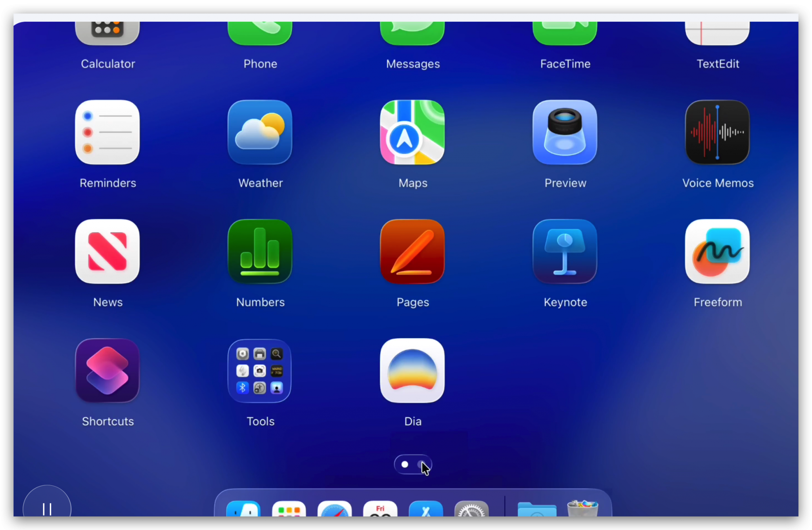Open the Weather app
812x530 pixels.
(x=260, y=132)
